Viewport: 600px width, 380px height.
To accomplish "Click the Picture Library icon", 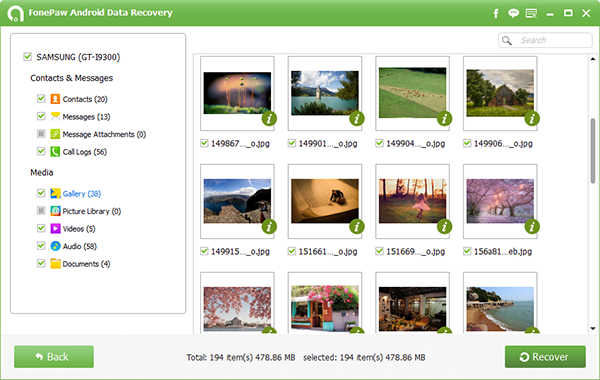I will point(55,211).
